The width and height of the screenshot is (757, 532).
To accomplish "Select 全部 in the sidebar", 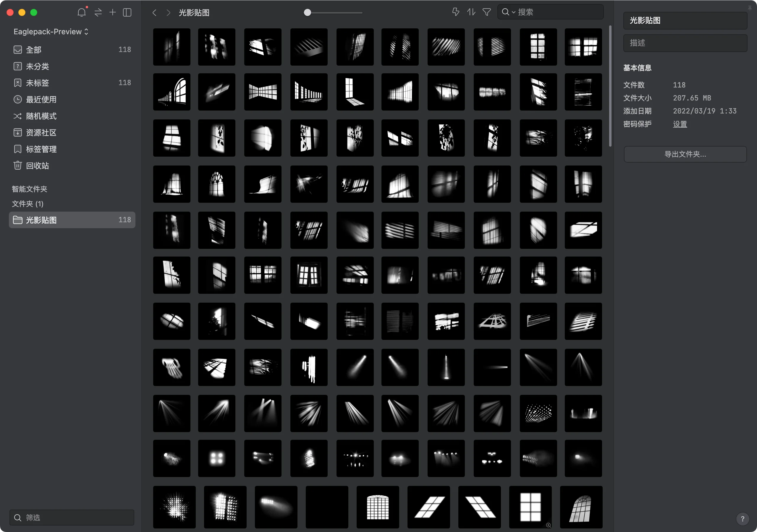I will [72, 50].
